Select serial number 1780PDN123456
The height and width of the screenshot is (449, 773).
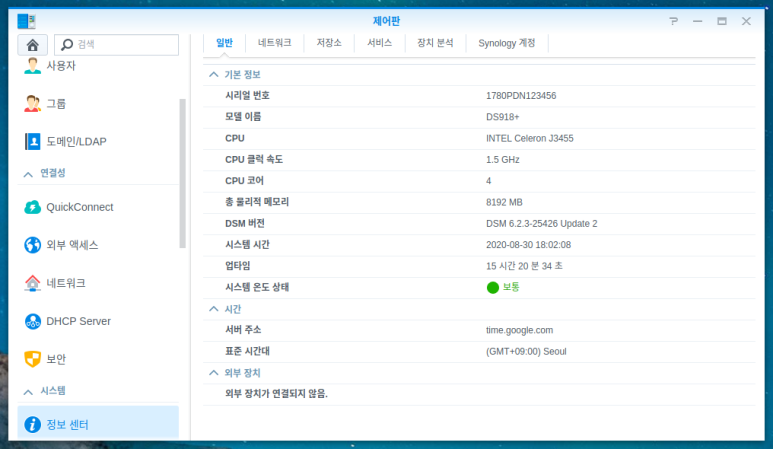[521, 96]
